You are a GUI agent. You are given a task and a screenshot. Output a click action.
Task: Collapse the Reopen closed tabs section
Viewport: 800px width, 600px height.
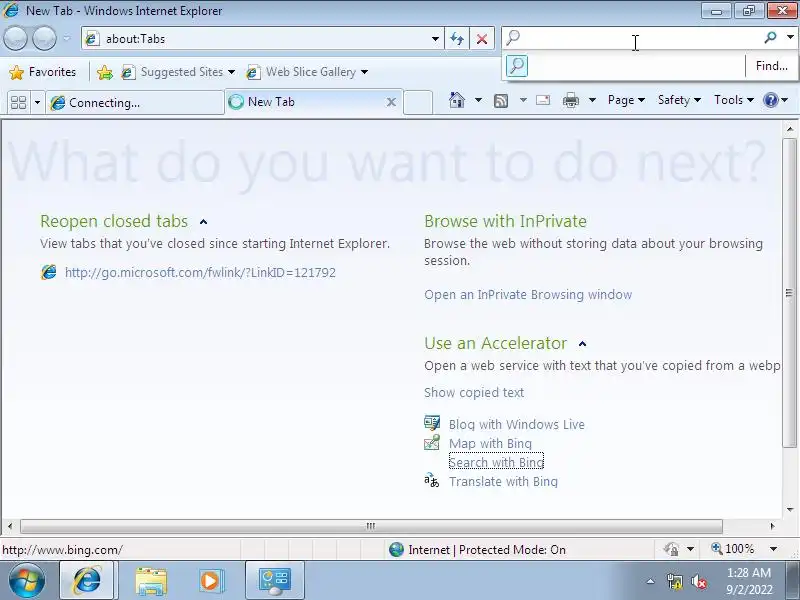(204, 222)
